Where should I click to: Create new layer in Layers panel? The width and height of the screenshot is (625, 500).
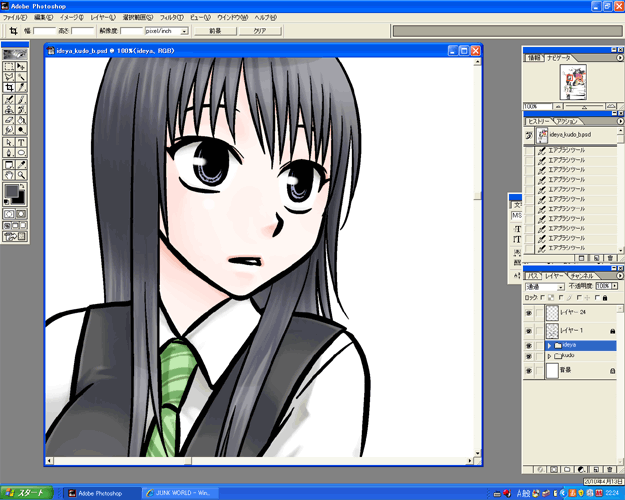click(x=596, y=470)
